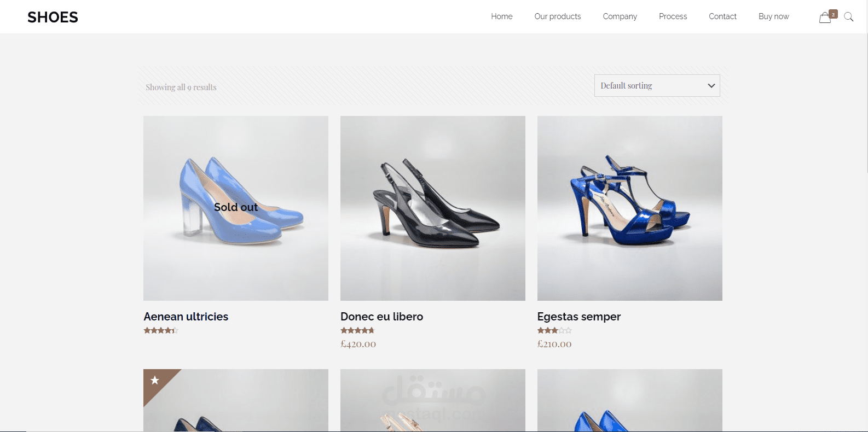Click the Donec eu libero title

click(x=382, y=317)
